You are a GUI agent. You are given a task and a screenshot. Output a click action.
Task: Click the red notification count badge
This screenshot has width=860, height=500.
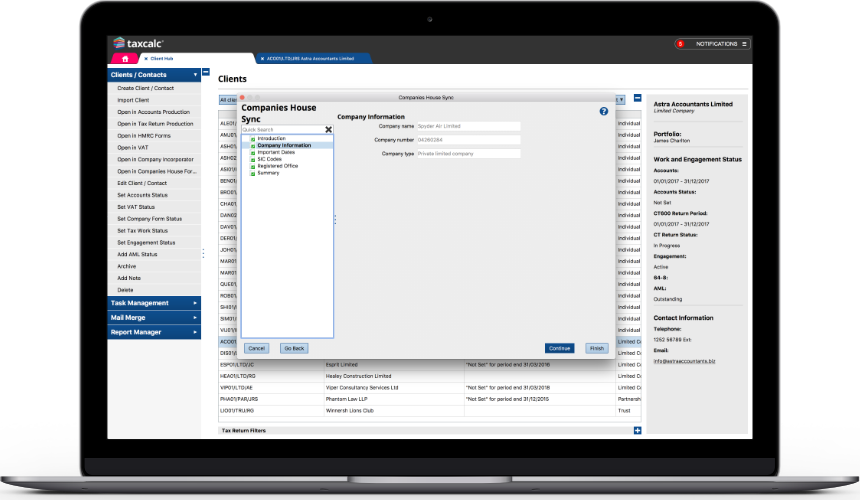coord(680,44)
